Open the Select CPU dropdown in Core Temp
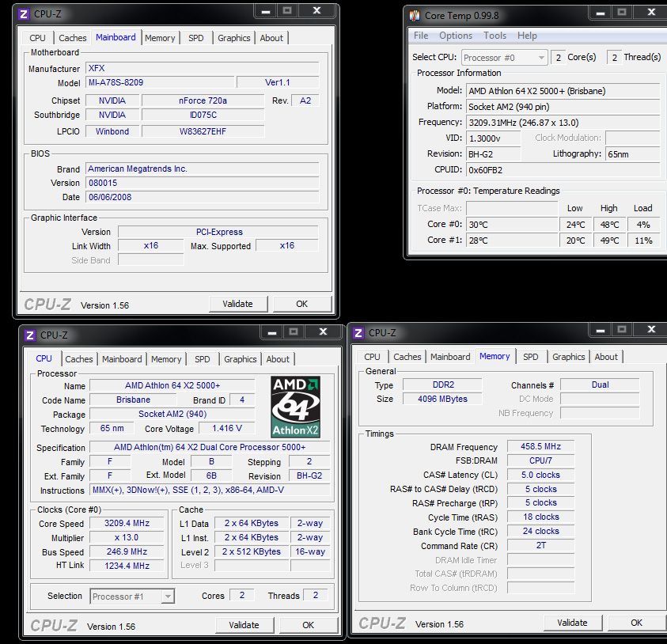The height and width of the screenshot is (644, 667). pyautogui.click(x=541, y=58)
